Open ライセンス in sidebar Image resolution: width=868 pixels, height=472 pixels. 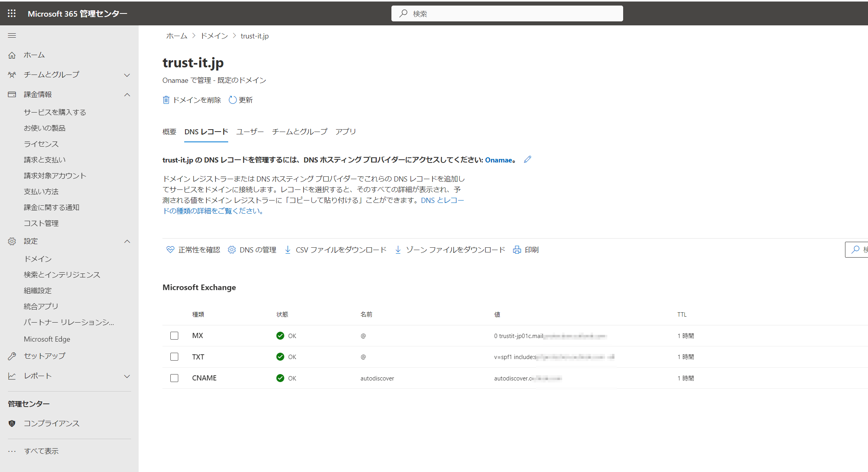tap(41, 144)
